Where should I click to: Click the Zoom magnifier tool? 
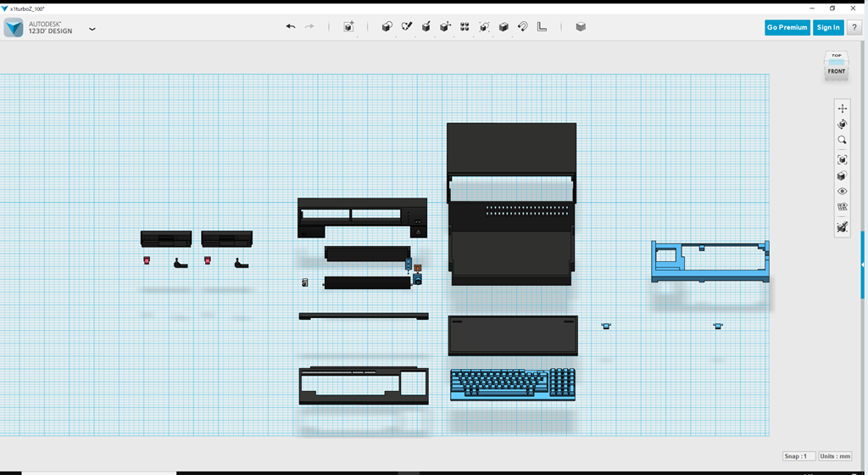[842, 141]
